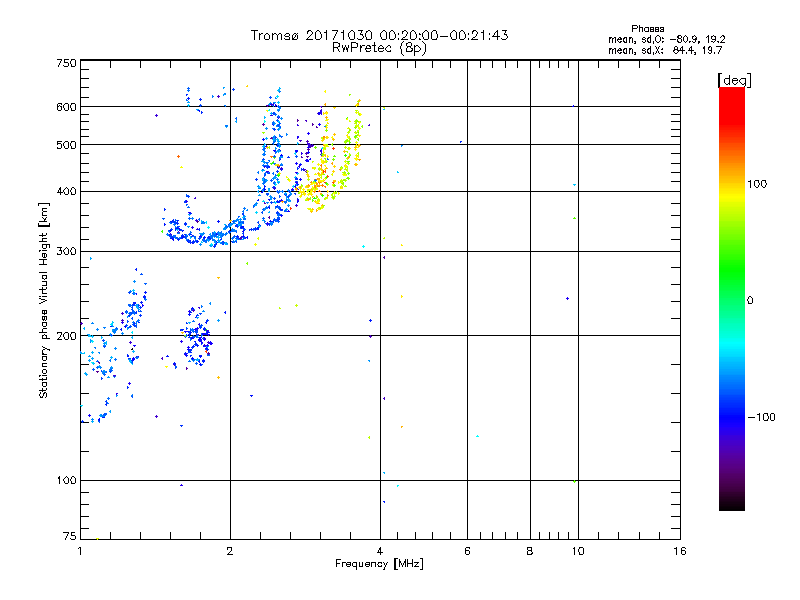Click the Tromsø 20171030 plot title
800x600 pixels.
[x=379, y=35]
